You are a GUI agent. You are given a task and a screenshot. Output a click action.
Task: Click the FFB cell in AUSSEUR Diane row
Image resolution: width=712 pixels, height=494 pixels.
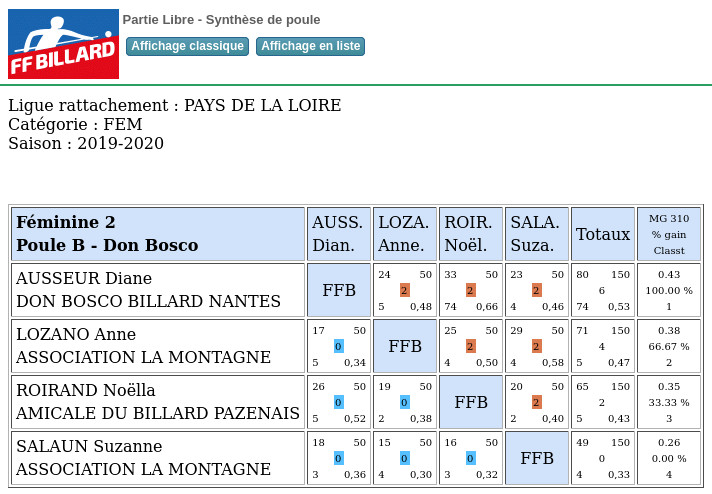tap(339, 290)
